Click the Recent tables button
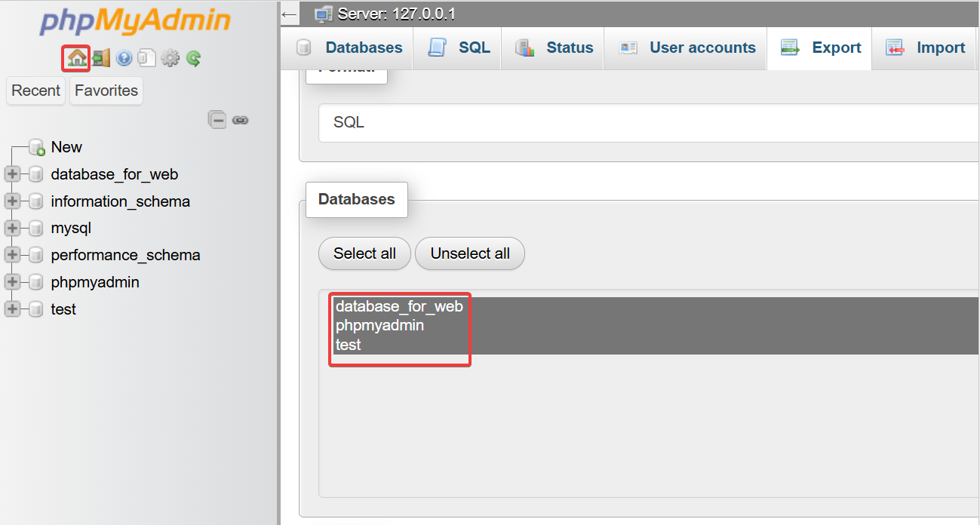The image size is (980, 525). coord(35,91)
